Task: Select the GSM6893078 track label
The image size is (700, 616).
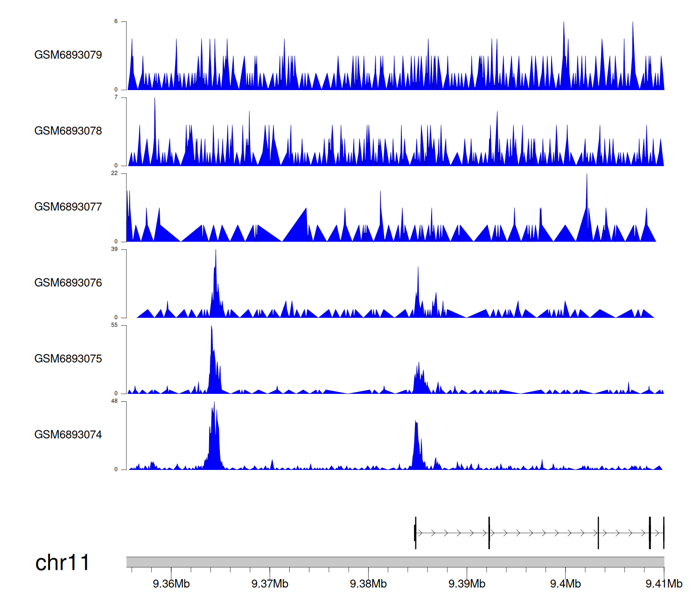Action: [x=68, y=131]
